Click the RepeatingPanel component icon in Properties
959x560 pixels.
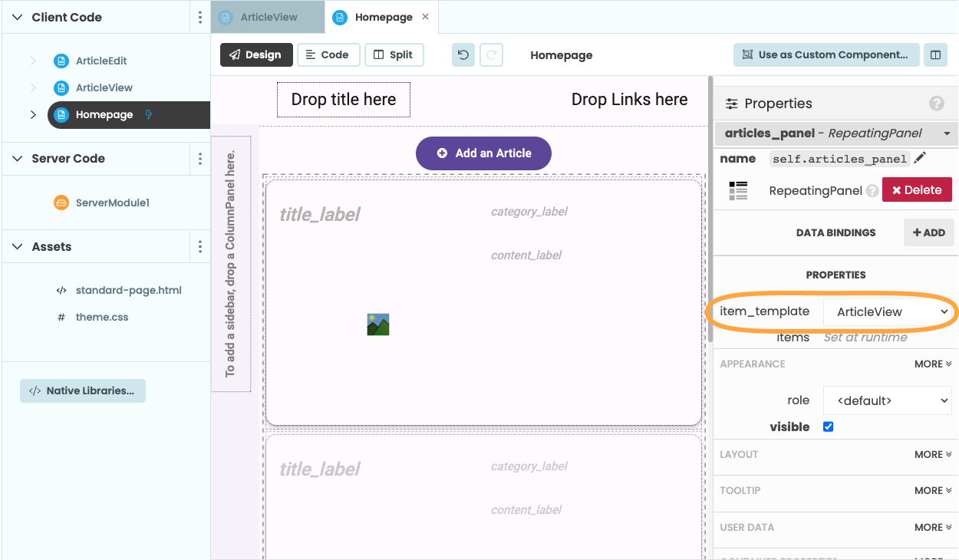point(738,189)
